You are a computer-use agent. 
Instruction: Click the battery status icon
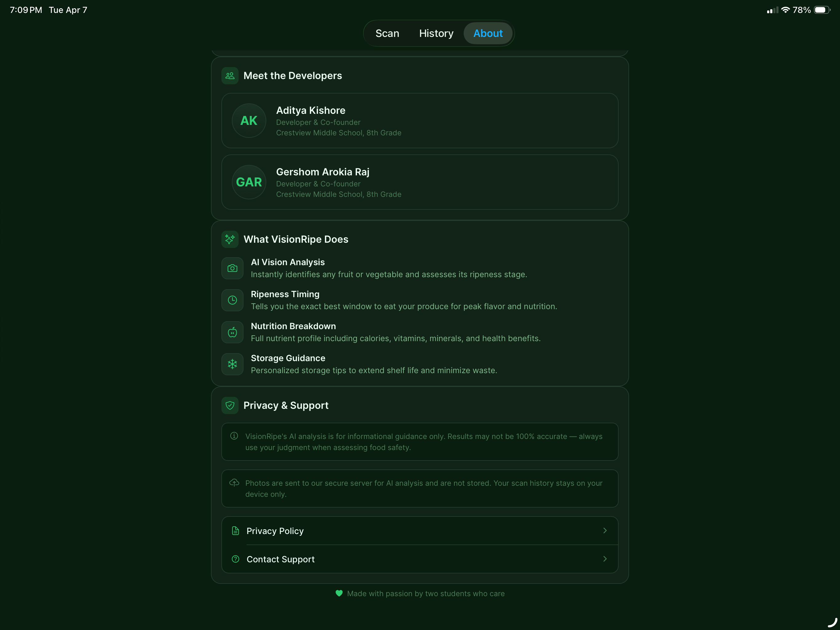822,10
